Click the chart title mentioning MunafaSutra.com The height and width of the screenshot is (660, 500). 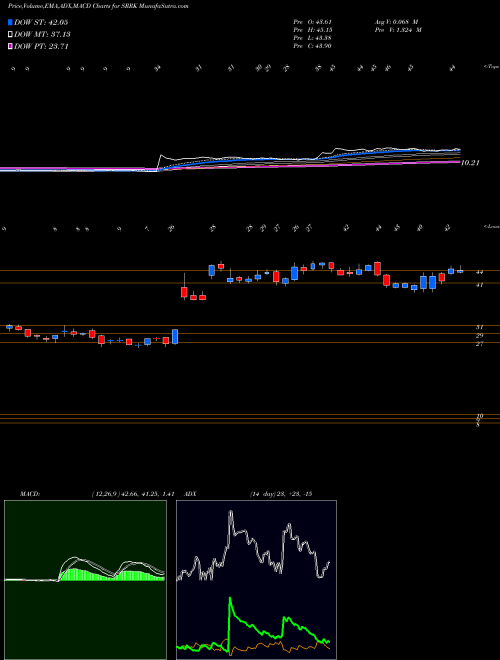tap(98, 6)
